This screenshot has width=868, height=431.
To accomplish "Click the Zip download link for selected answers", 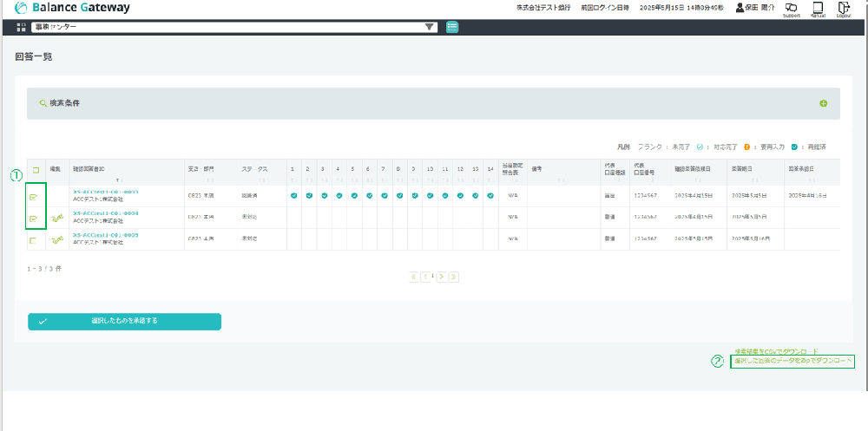I will pos(792,361).
